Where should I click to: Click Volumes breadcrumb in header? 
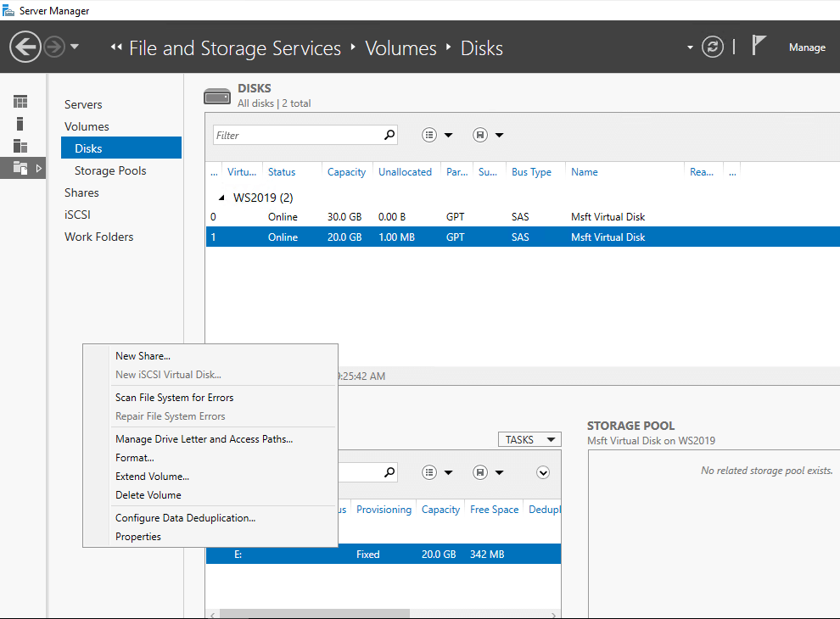[x=400, y=48]
